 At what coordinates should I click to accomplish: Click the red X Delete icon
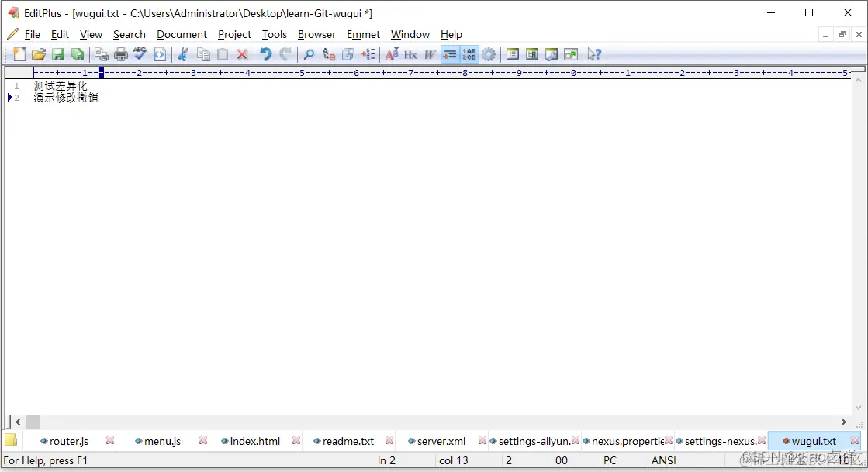242,54
